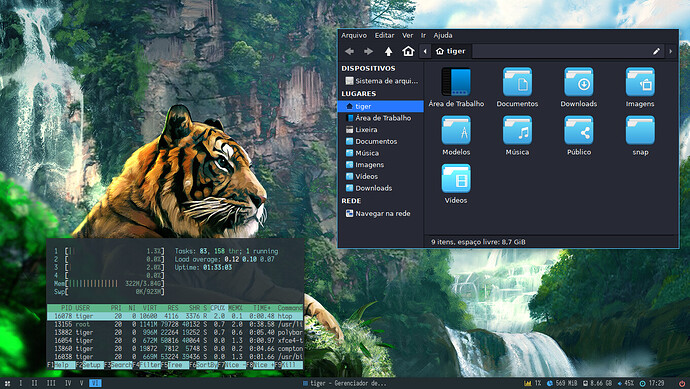Click the CPU usage indicator in the panel
690x389 pixels.
[532, 383]
